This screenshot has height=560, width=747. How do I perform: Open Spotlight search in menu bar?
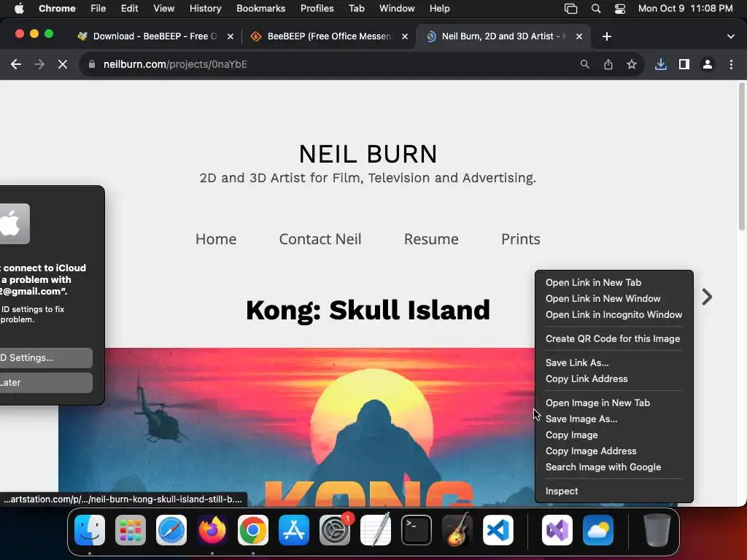pos(596,9)
